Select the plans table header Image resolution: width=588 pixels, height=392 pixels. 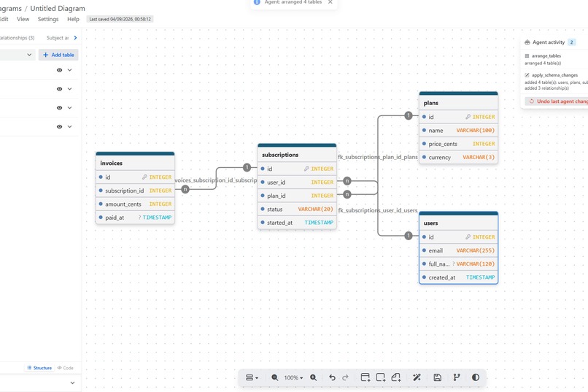(x=458, y=103)
